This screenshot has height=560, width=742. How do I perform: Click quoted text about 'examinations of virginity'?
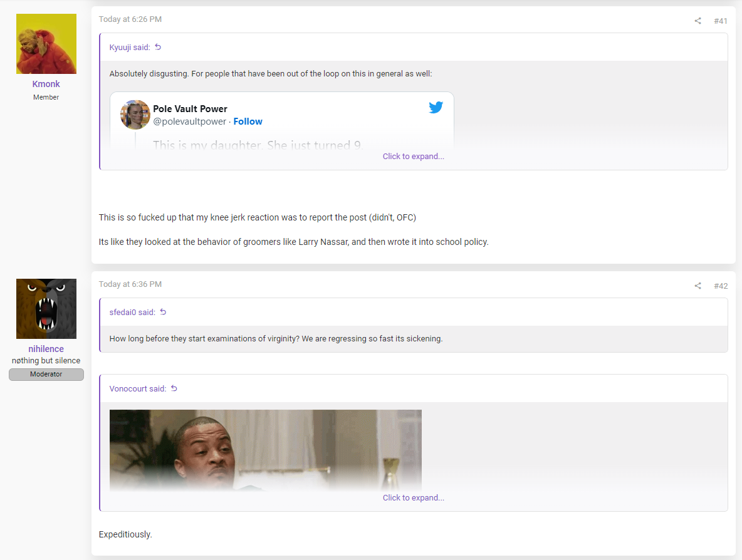point(276,339)
